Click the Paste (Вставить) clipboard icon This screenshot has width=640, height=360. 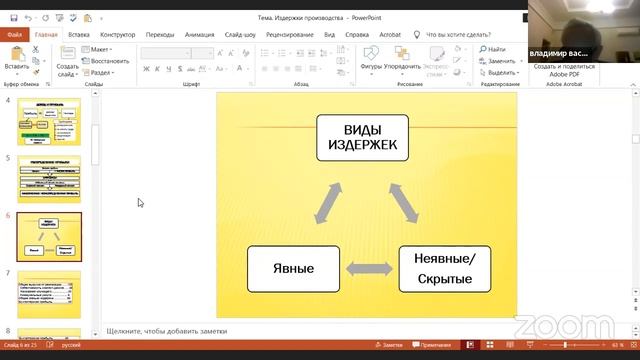17,54
